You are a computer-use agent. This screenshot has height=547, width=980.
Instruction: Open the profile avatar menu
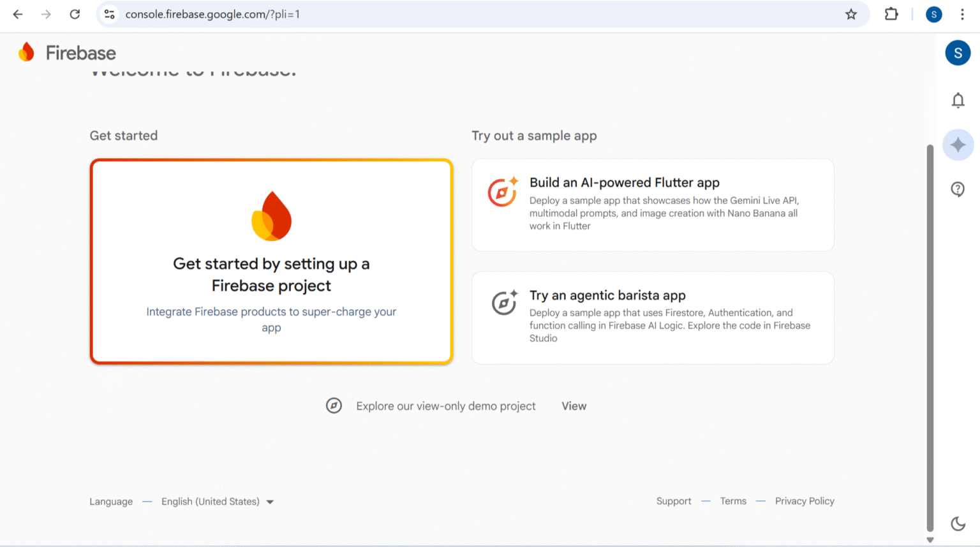(x=933, y=14)
